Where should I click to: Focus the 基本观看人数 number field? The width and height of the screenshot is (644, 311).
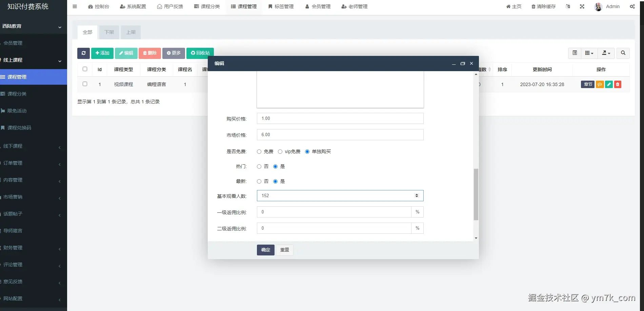point(340,196)
